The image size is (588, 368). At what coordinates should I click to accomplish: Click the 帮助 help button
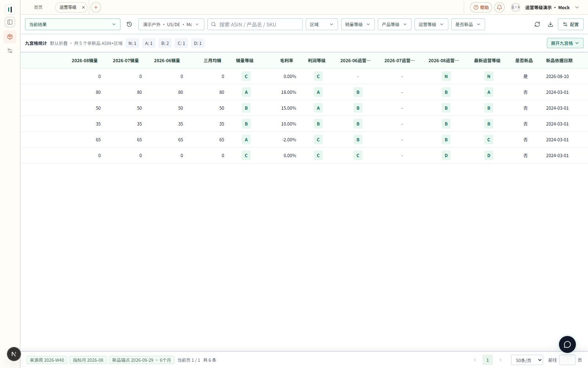click(481, 7)
